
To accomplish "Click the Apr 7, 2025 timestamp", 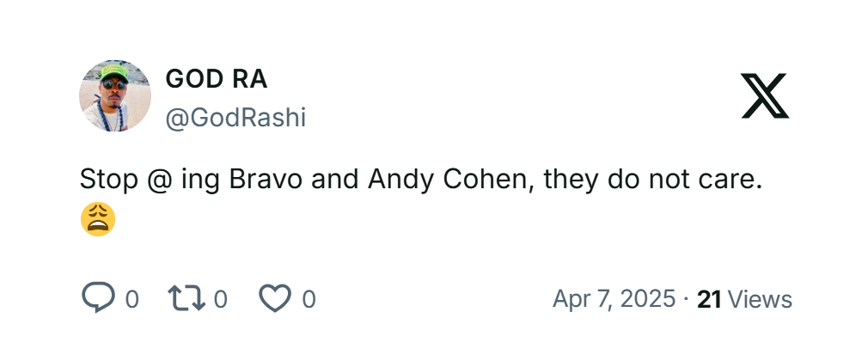I will [x=614, y=299].
